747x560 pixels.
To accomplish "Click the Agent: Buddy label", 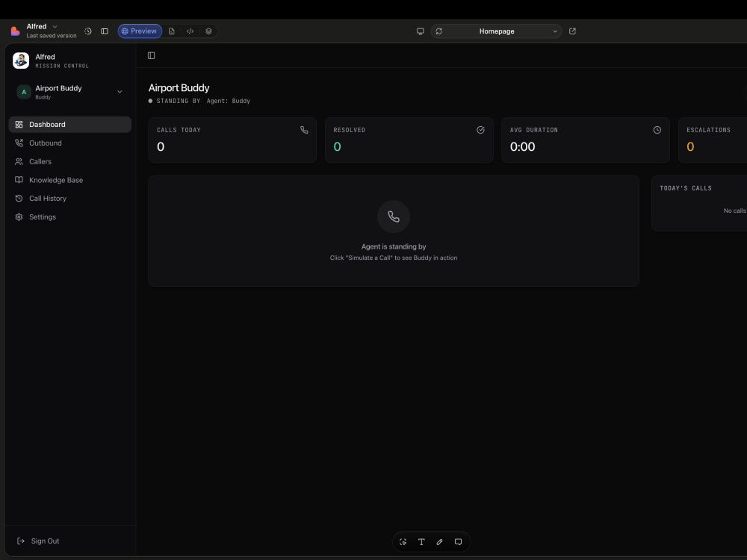I will tap(228, 101).
